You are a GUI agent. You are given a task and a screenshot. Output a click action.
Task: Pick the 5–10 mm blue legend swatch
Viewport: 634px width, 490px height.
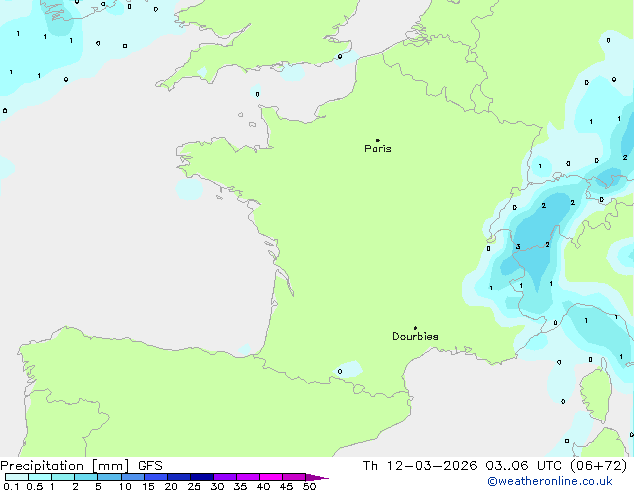[110, 477]
